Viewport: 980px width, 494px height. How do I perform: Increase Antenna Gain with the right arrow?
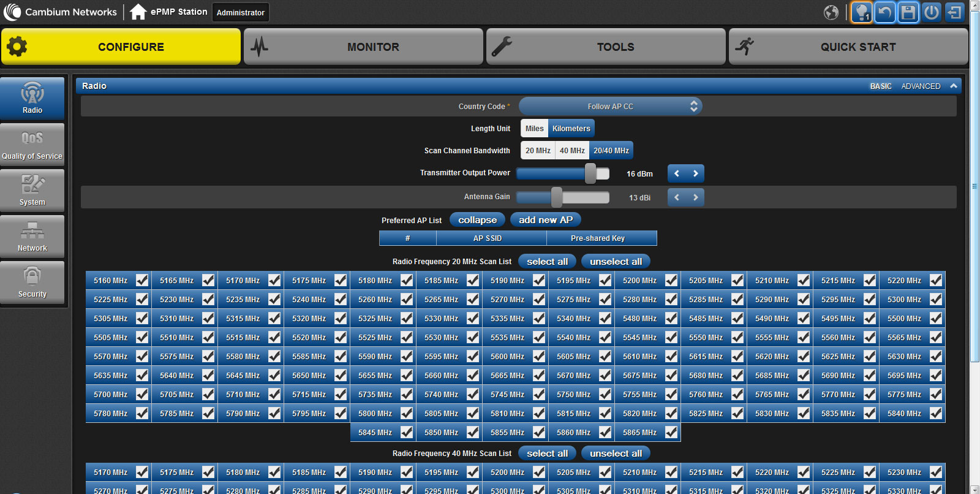(x=695, y=197)
